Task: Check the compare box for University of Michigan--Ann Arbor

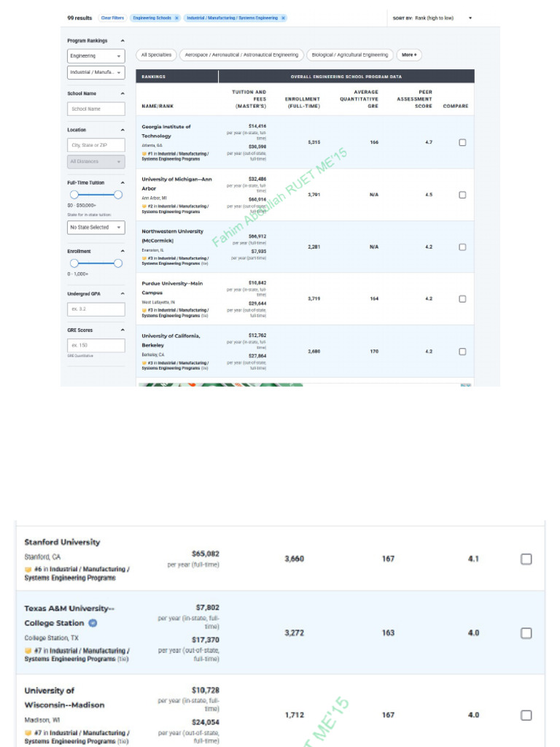Action: point(462,195)
